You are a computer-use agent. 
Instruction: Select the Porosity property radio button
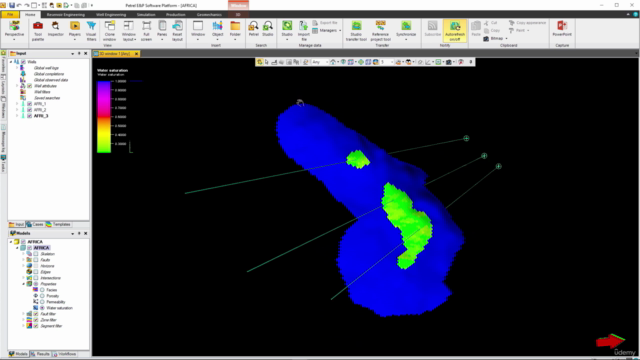click(x=42, y=296)
